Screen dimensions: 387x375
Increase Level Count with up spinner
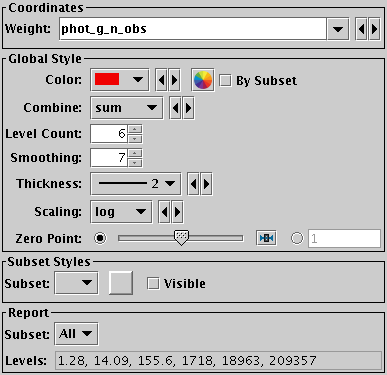(x=135, y=129)
